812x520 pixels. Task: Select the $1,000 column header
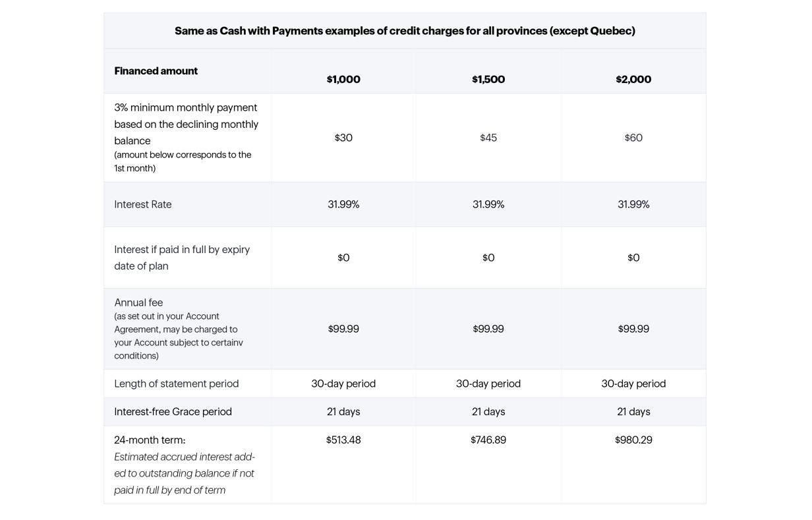[343, 79]
